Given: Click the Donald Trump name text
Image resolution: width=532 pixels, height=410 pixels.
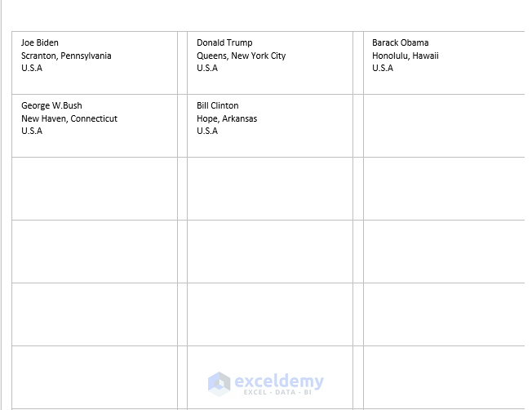Looking at the screenshot, I should click(x=224, y=42).
